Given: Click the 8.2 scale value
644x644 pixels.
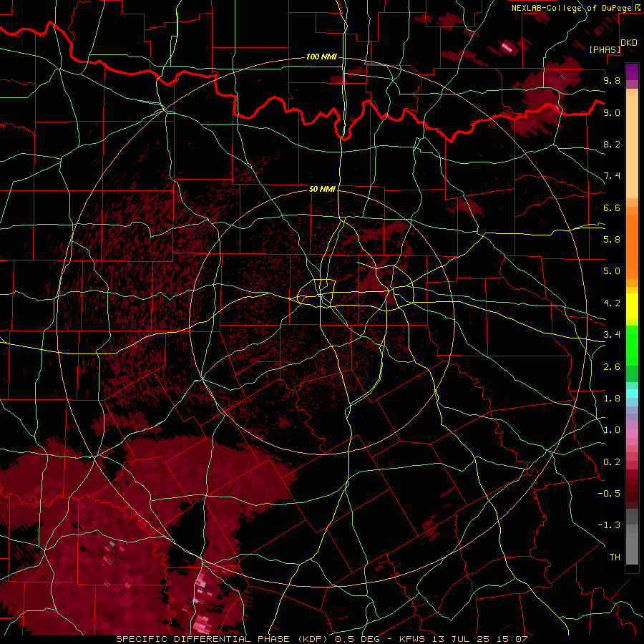Looking at the screenshot, I should tap(612, 144).
